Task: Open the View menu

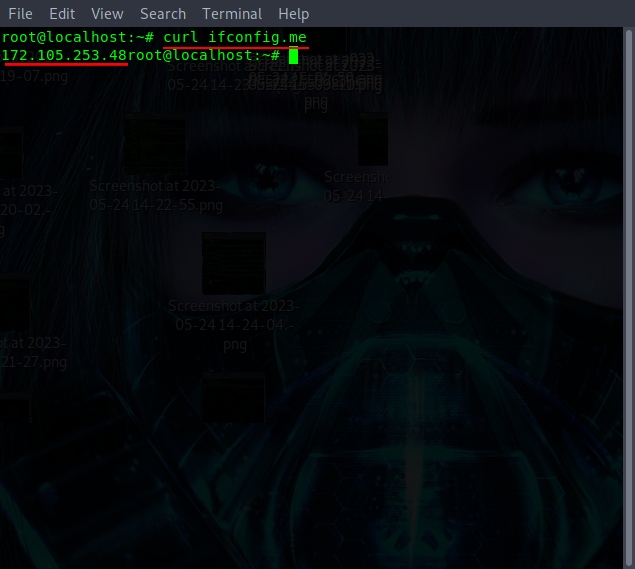Action: (107, 14)
